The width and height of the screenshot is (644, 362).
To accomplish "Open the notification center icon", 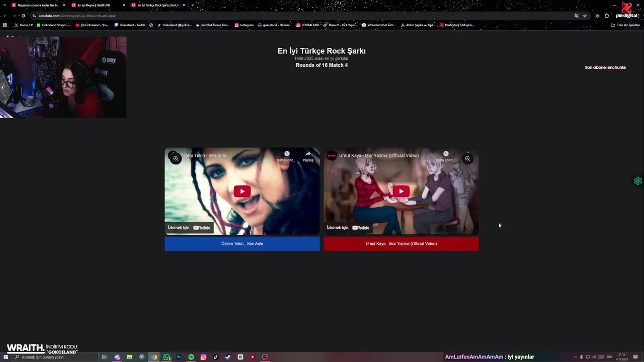I will tap(635, 357).
